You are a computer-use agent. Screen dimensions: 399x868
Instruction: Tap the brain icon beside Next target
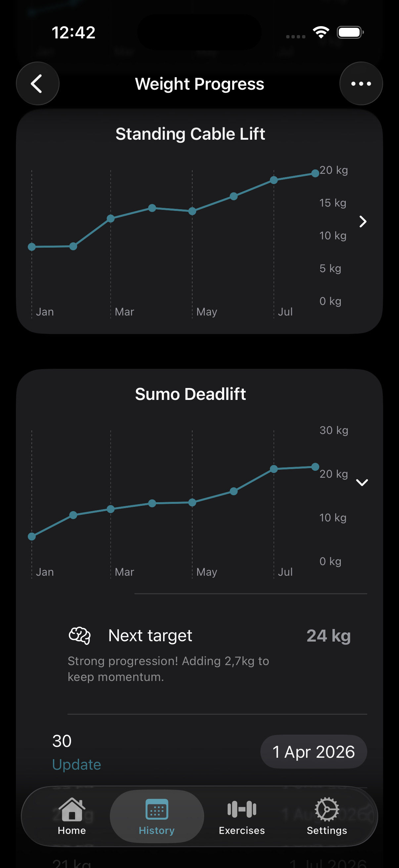pos(80,636)
